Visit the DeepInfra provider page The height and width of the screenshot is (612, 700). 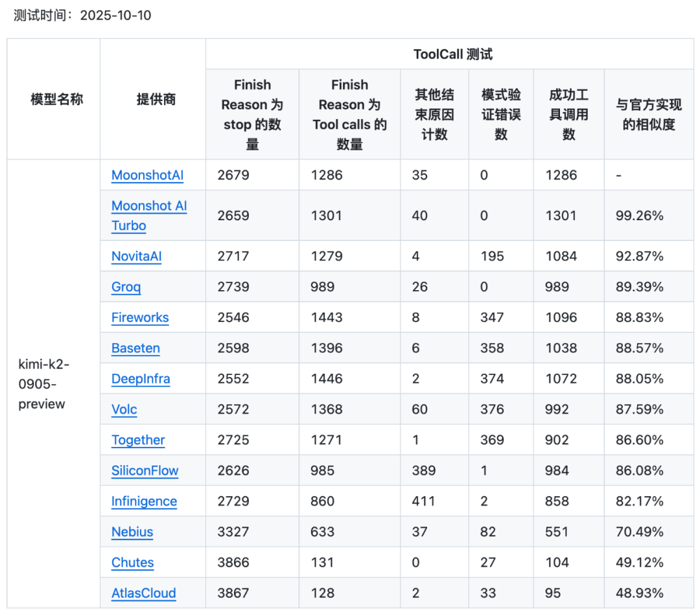click(x=141, y=379)
